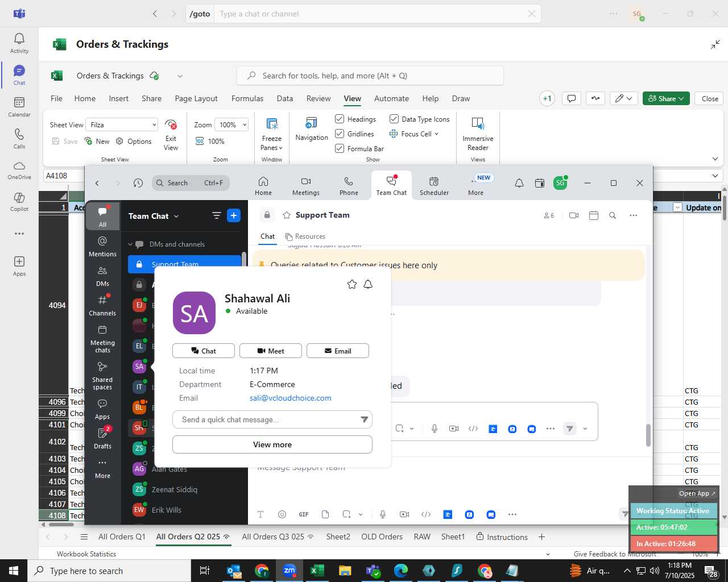Viewport: 728px width, 582px height.
Task: Open the Formulas ribbon tab
Action: click(x=247, y=98)
